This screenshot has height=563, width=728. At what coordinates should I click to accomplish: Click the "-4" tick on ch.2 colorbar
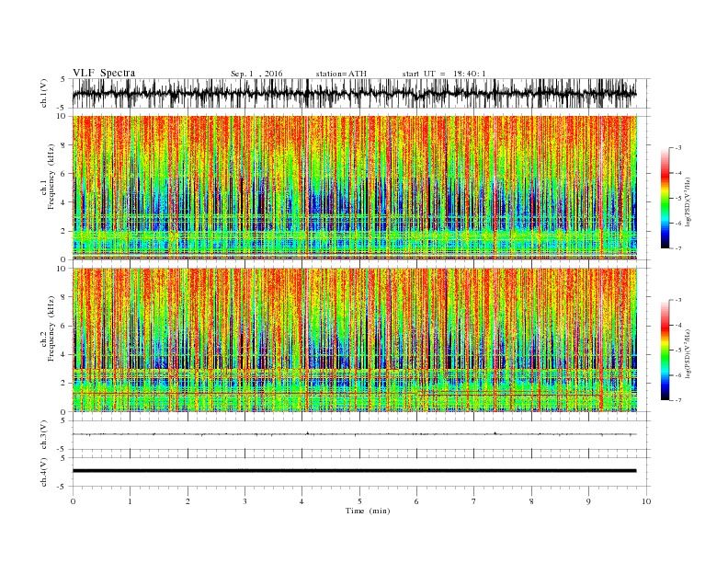pos(678,325)
